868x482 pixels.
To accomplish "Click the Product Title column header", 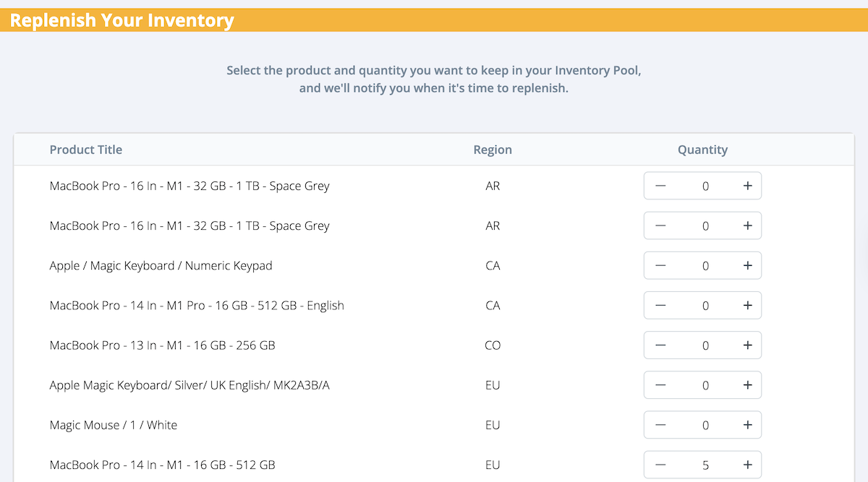I will pyautogui.click(x=86, y=150).
